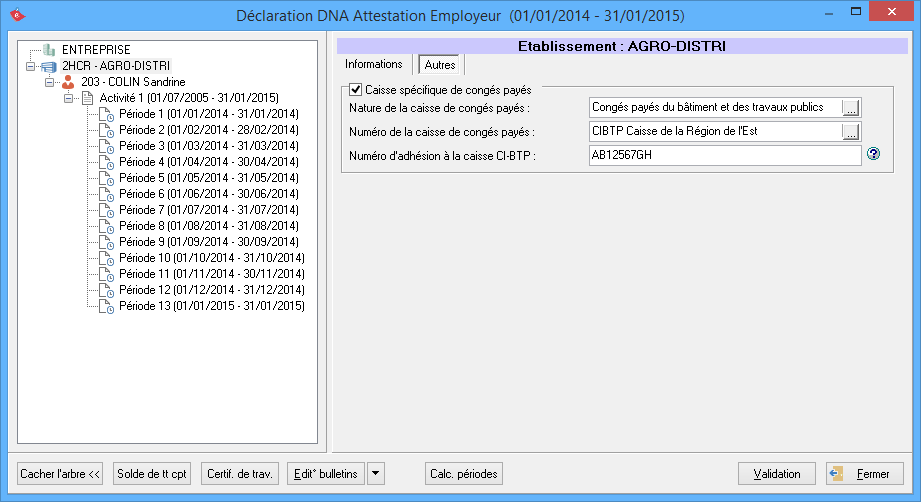The image size is (921, 502).
Task: Uncheck Caisse spécifique de congés payés
Action: (x=355, y=90)
